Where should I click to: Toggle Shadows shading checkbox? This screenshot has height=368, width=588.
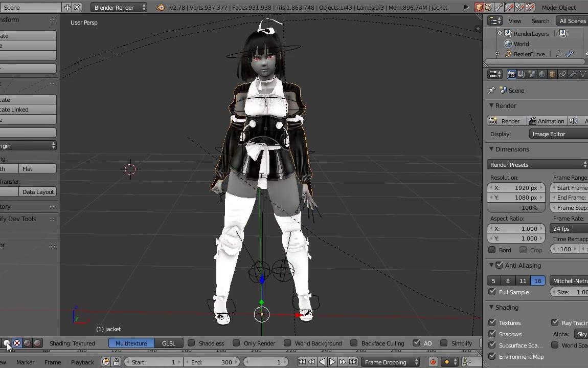pyautogui.click(x=492, y=334)
